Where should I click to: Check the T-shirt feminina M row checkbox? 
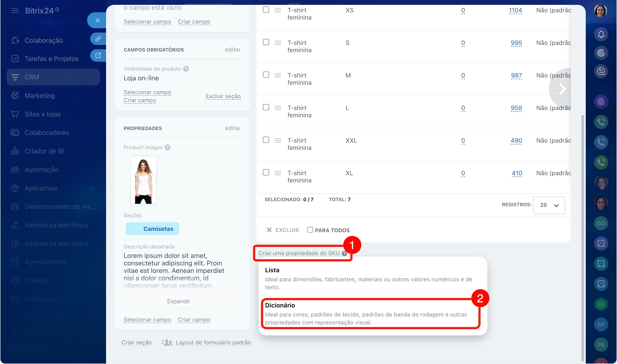pyautogui.click(x=266, y=75)
